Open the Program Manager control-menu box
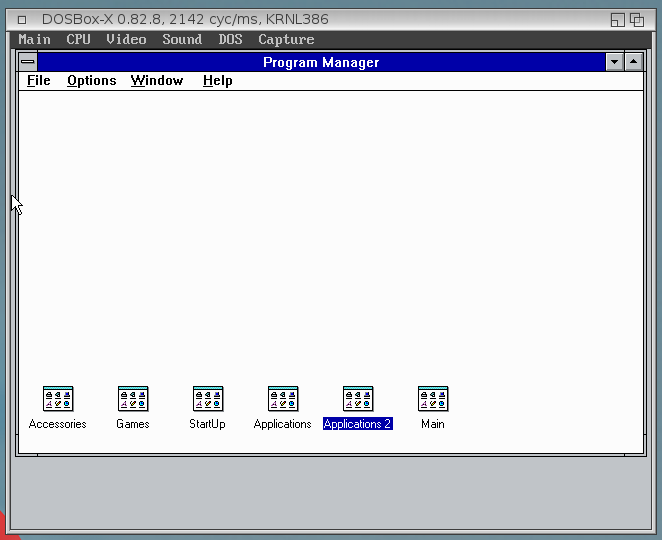Screen dimensions: 662x540 pos(28,62)
